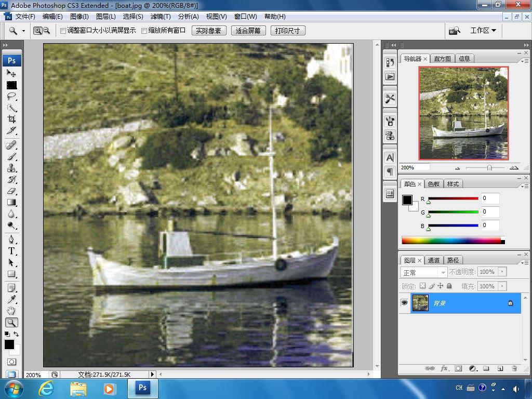
Task: Select the Rectangle shape tool
Action: click(x=11, y=274)
